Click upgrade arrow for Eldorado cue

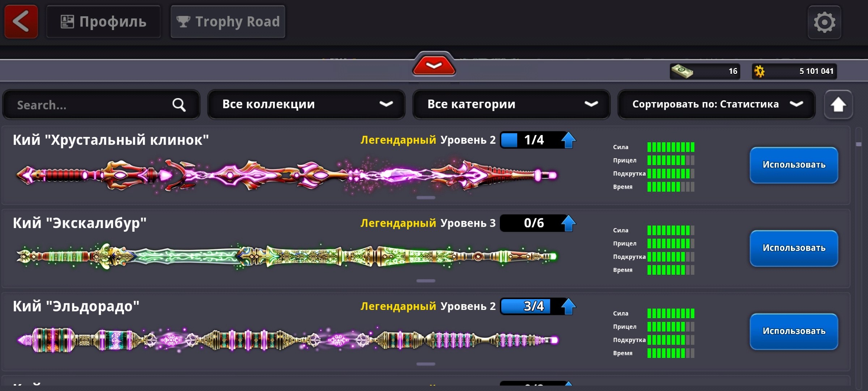coord(569,306)
